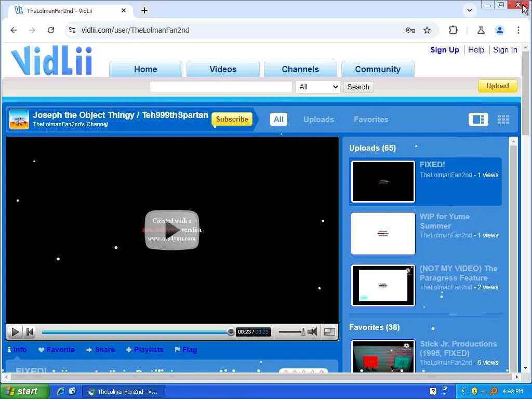This screenshot has width=532, height=399.
Task: Open the browser profile menu
Action: coord(499,30)
